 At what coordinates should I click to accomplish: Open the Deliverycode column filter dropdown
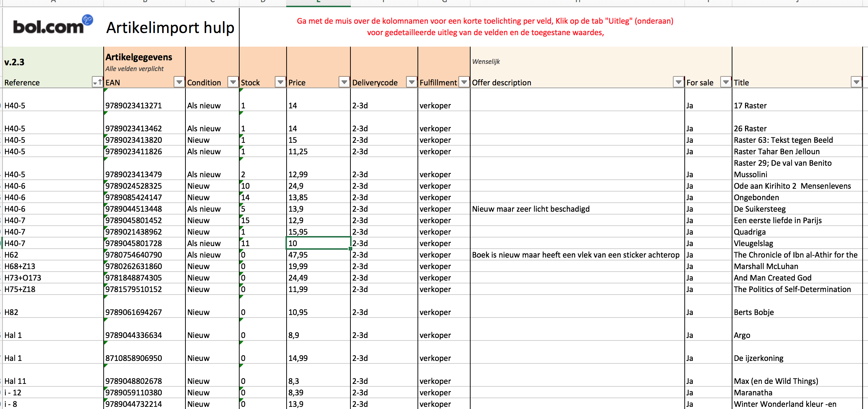point(412,82)
